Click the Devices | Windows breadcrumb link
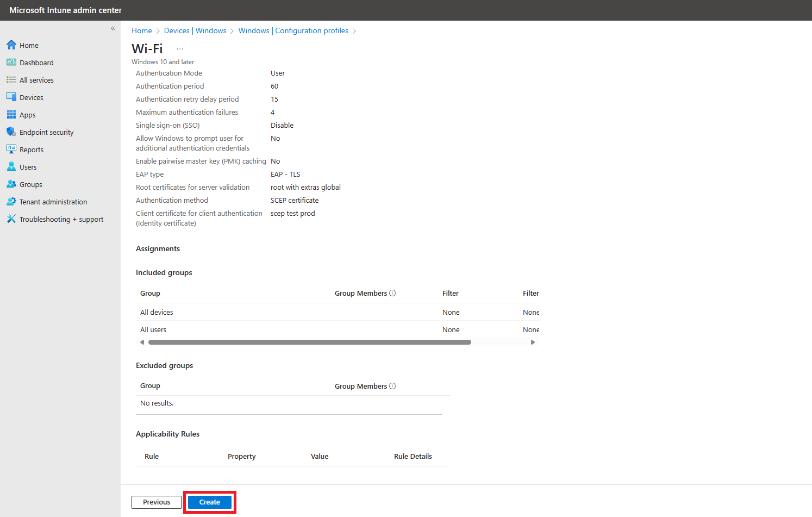The width and height of the screenshot is (812, 517). pos(195,30)
